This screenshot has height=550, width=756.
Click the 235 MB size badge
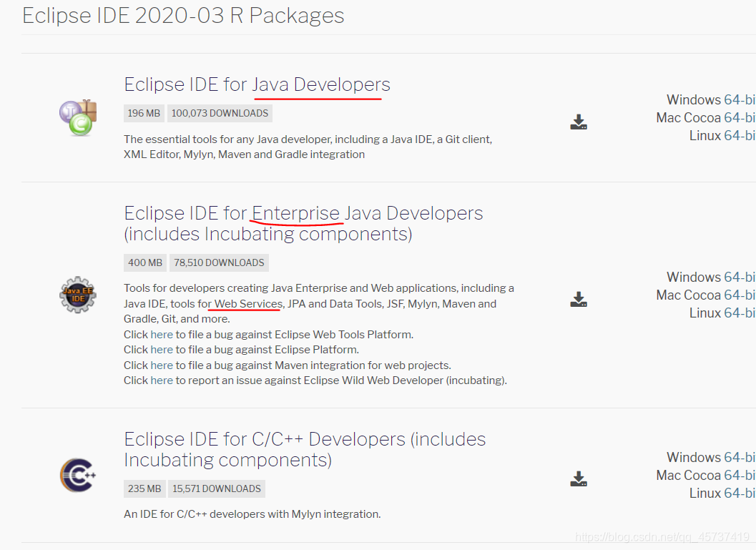pos(144,488)
